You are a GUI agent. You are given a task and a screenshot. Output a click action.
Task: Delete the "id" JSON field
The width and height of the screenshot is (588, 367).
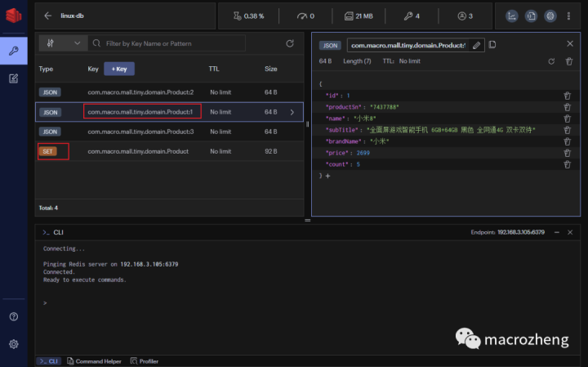tap(567, 96)
